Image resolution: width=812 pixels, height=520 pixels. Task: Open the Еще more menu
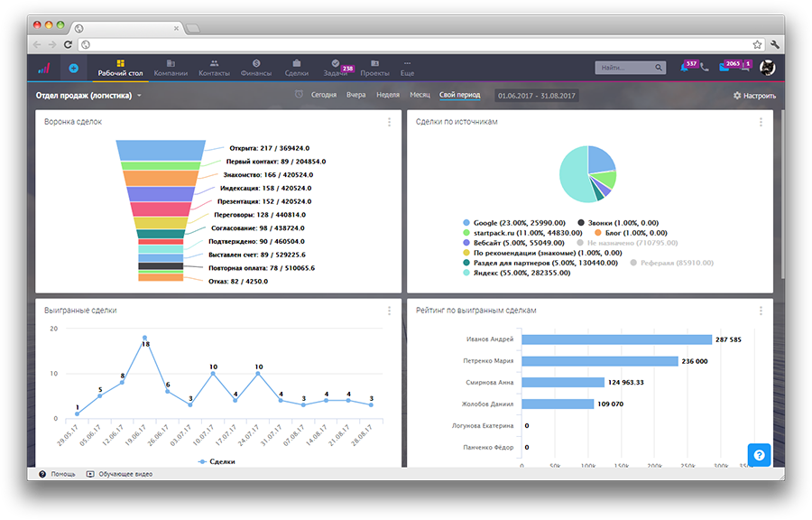coord(407,68)
